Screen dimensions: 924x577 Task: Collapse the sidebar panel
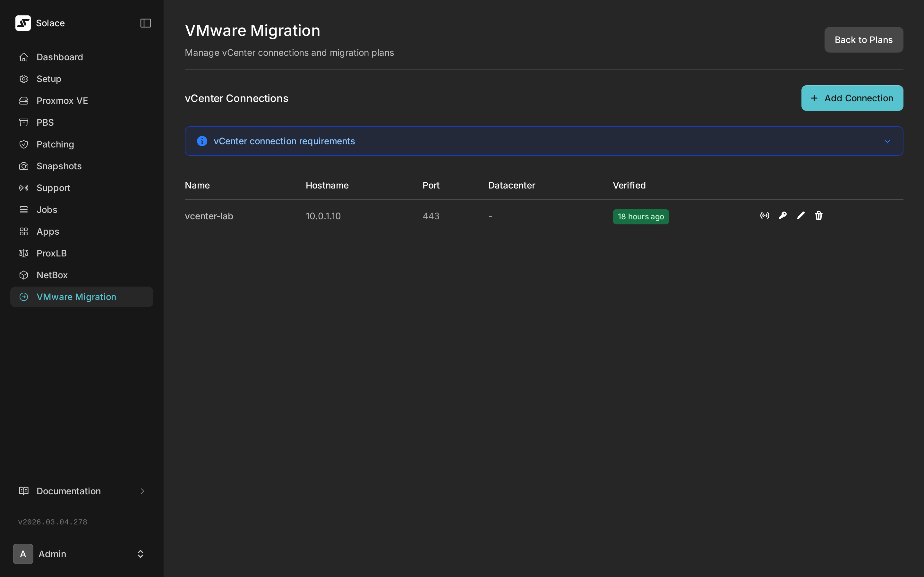pos(145,23)
